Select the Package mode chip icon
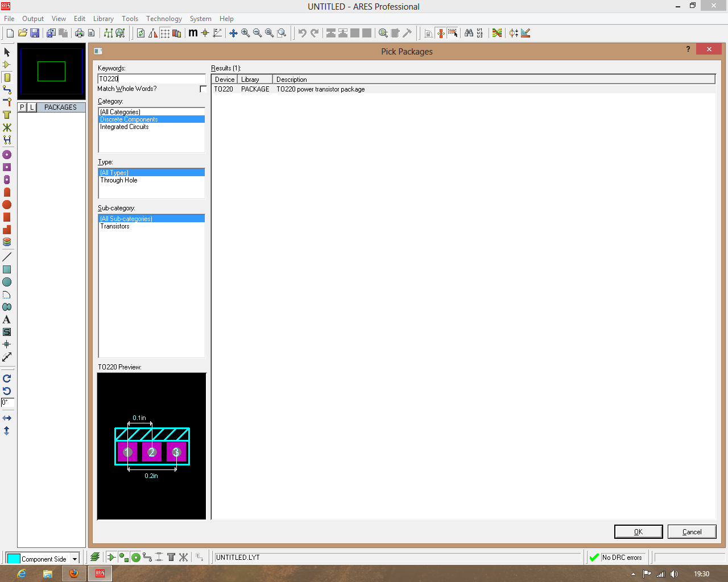Screen dimensions: 728x582 pos(7,77)
